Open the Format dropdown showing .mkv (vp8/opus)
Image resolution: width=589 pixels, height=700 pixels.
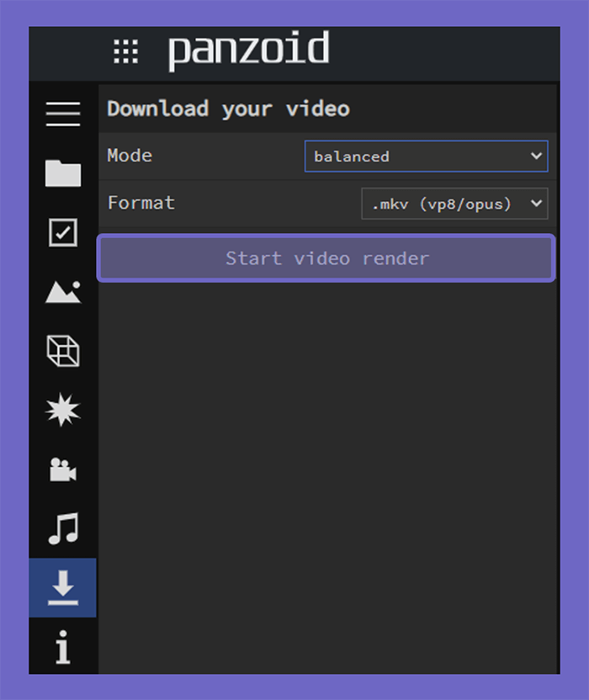click(x=454, y=204)
